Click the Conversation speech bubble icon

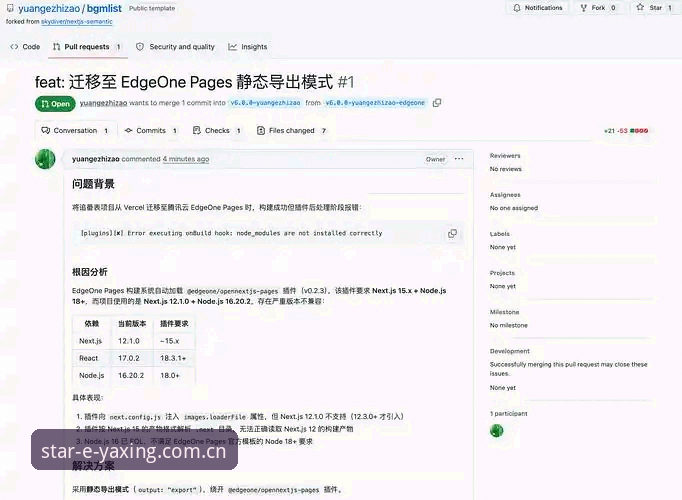point(45,130)
